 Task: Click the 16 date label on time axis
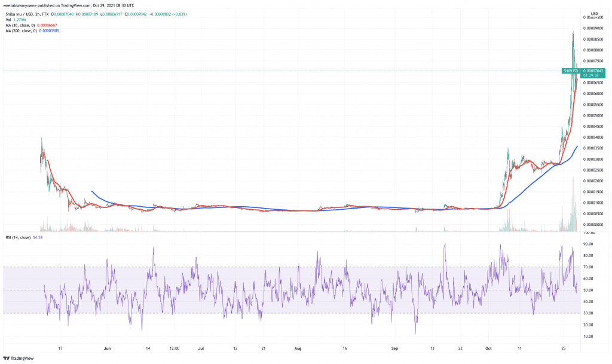click(345, 348)
